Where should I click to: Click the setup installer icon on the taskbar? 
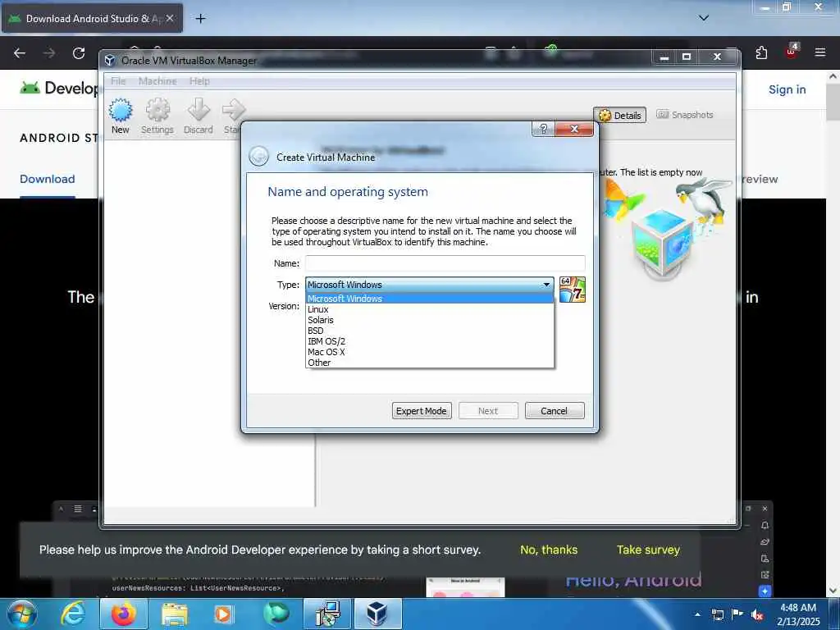tap(326, 614)
